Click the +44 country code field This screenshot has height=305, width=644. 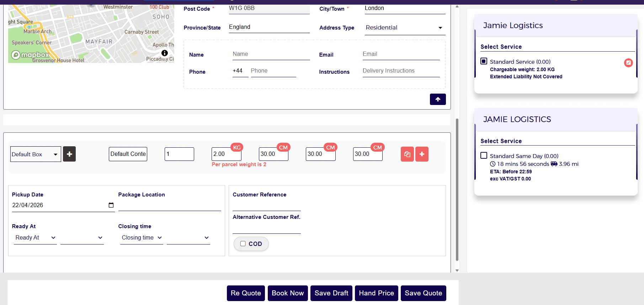click(240, 71)
